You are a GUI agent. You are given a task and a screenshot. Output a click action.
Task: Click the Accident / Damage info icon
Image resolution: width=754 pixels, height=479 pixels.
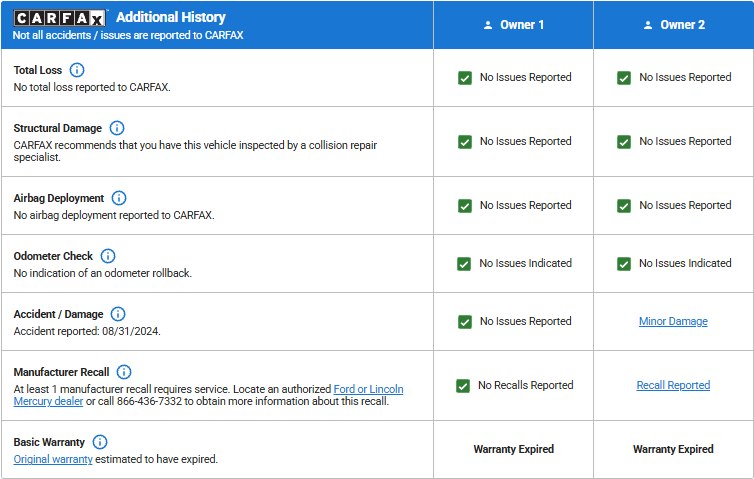118,314
